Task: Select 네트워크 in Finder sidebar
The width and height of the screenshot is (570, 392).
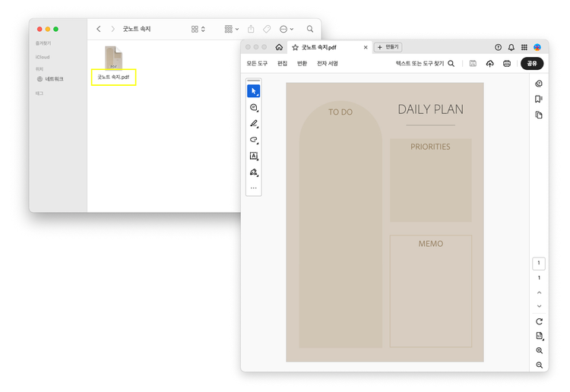Action: [x=50, y=79]
